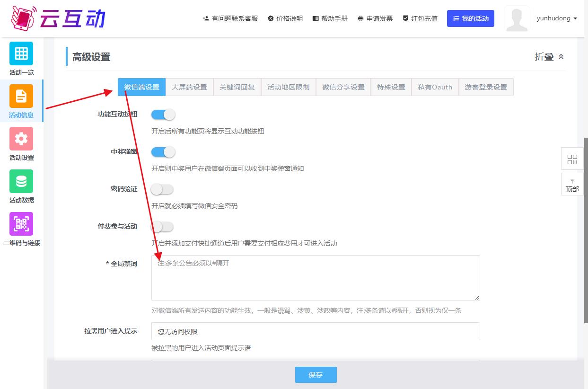Enable the 付费参与活动 switch
588x389 pixels.
coord(162,227)
